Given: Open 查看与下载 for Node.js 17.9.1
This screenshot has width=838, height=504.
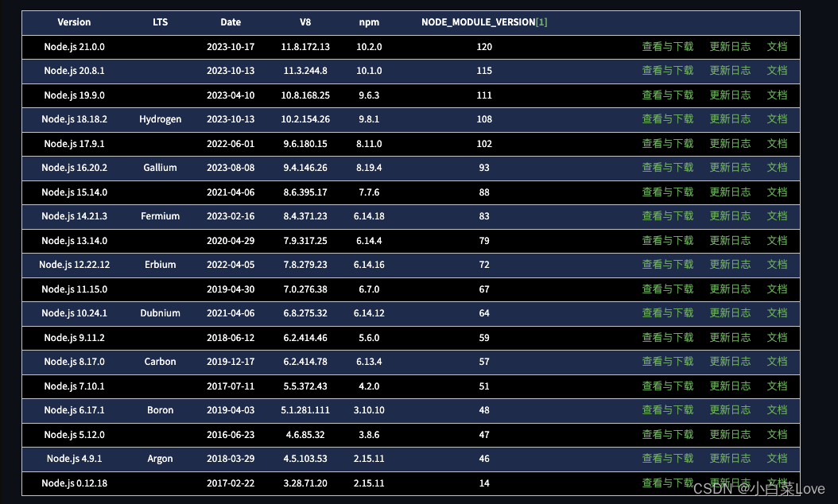Looking at the screenshot, I should click(x=668, y=144).
